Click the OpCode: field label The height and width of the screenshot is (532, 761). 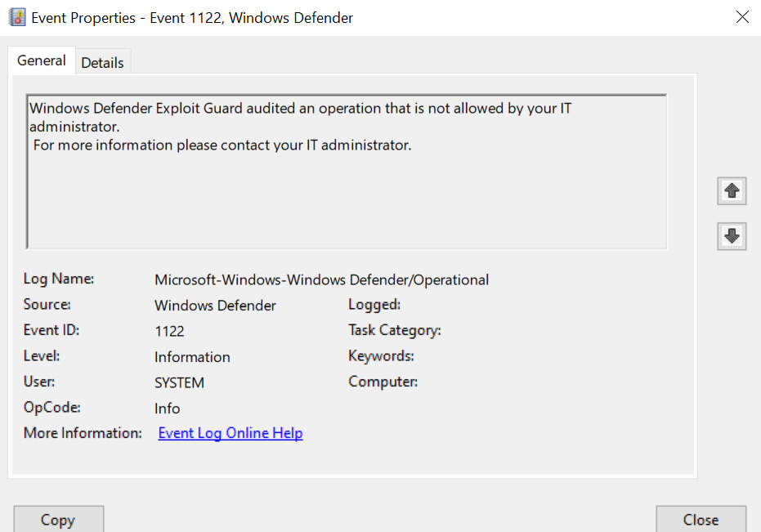tap(52, 408)
